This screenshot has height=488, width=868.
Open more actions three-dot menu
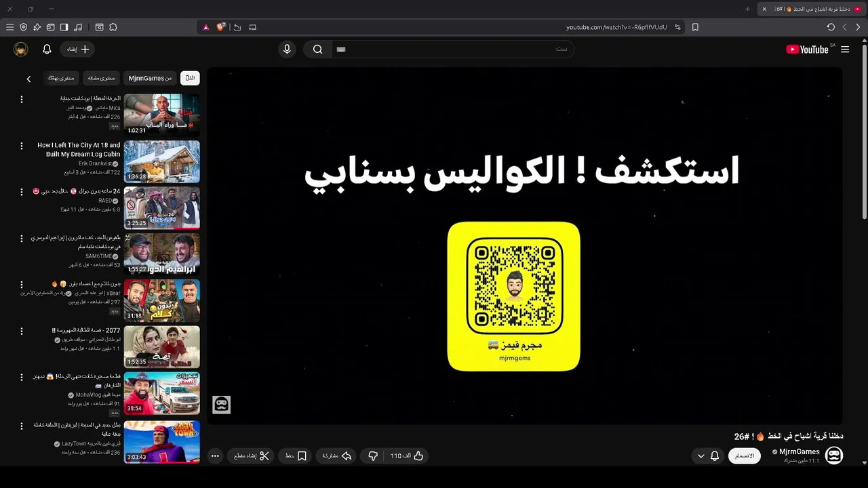(215, 456)
